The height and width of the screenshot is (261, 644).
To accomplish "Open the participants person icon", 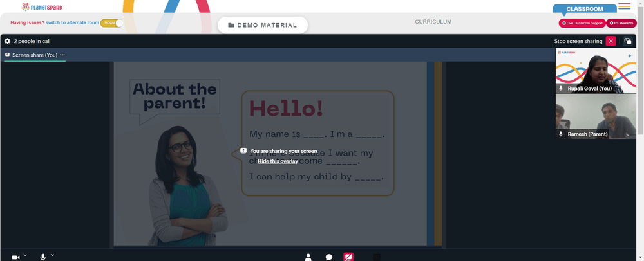I will [x=308, y=257].
